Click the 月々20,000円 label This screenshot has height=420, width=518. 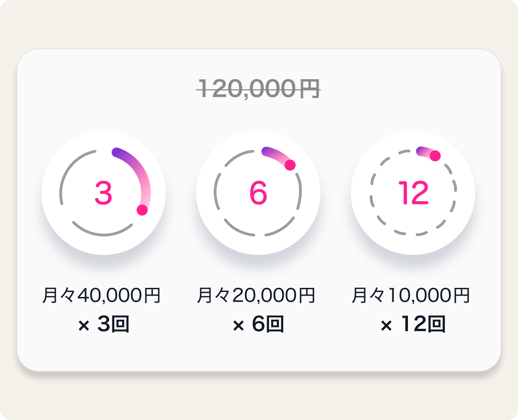click(x=256, y=295)
